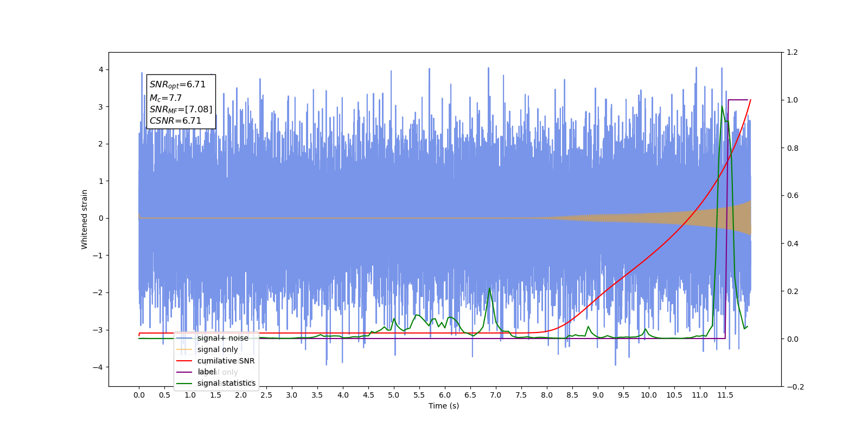The height and width of the screenshot is (434, 868).
Task: Click the time-axis tick label 6.5
Action: [x=470, y=395]
